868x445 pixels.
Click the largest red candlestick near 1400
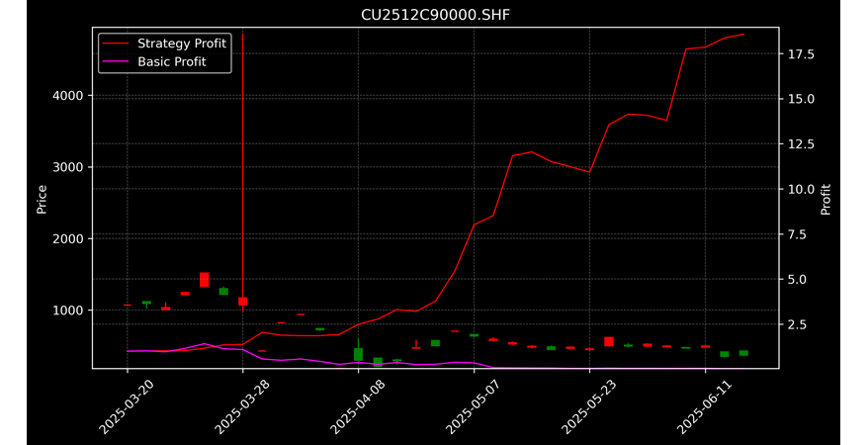(x=205, y=280)
